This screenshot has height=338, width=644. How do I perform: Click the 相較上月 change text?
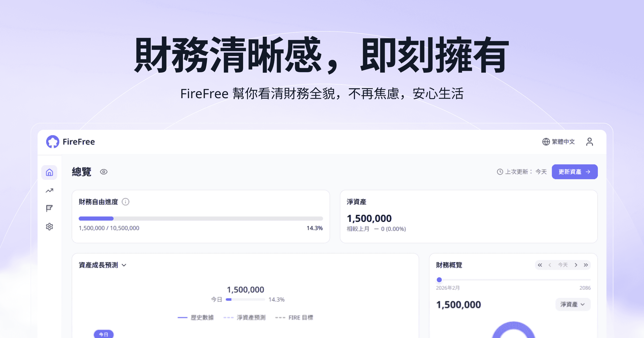tap(376, 229)
